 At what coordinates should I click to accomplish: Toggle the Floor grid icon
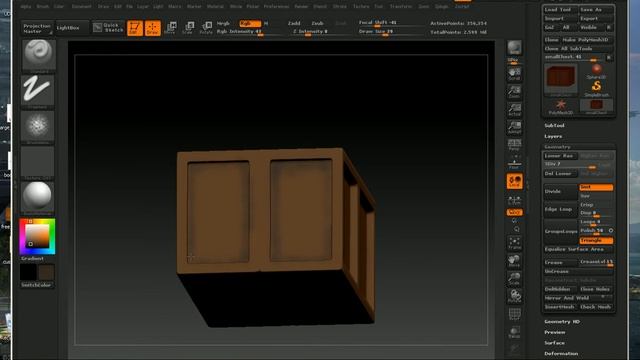tap(514, 163)
